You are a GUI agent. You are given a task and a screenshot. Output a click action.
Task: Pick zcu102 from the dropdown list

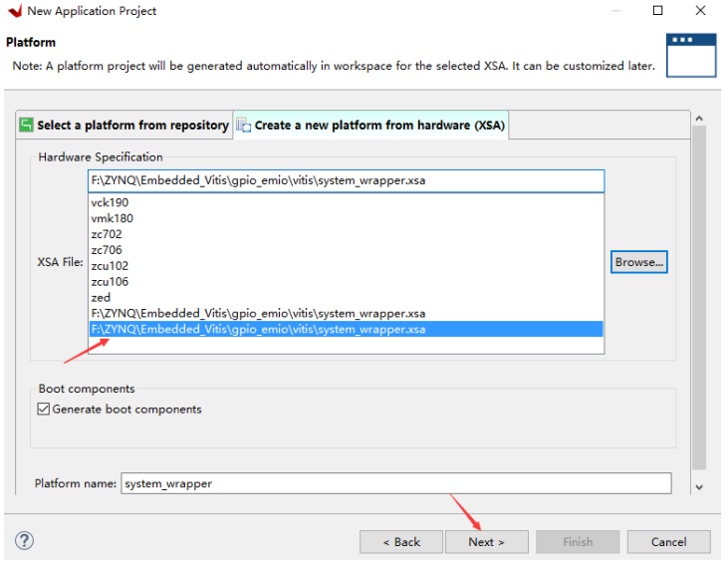[346, 266]
